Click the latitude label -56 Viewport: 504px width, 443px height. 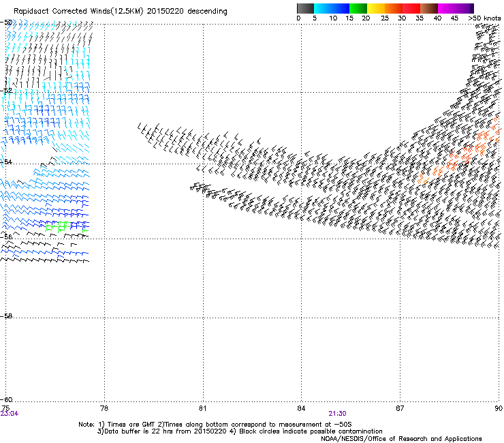(x=6, y=236)
